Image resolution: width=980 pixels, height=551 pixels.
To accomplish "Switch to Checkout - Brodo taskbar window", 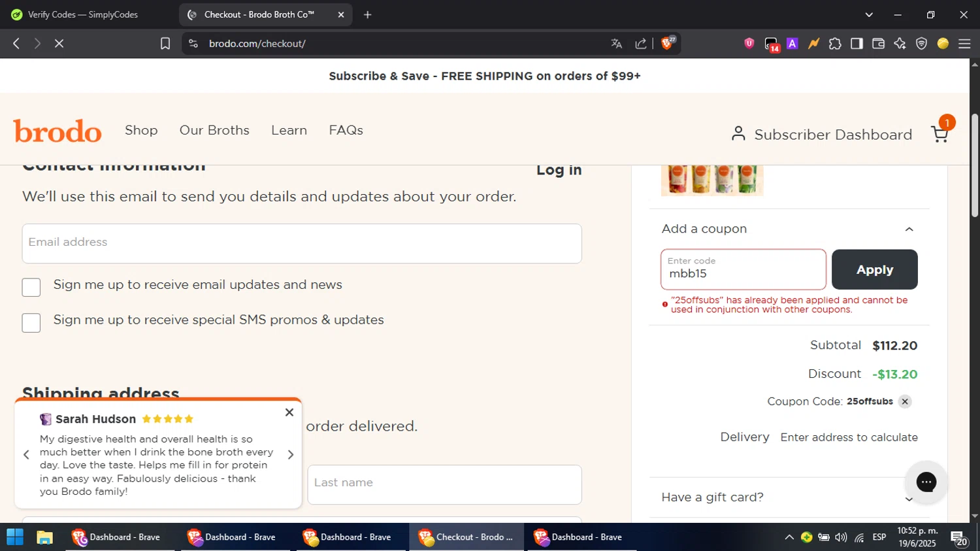I will click(x=466, y=537).
